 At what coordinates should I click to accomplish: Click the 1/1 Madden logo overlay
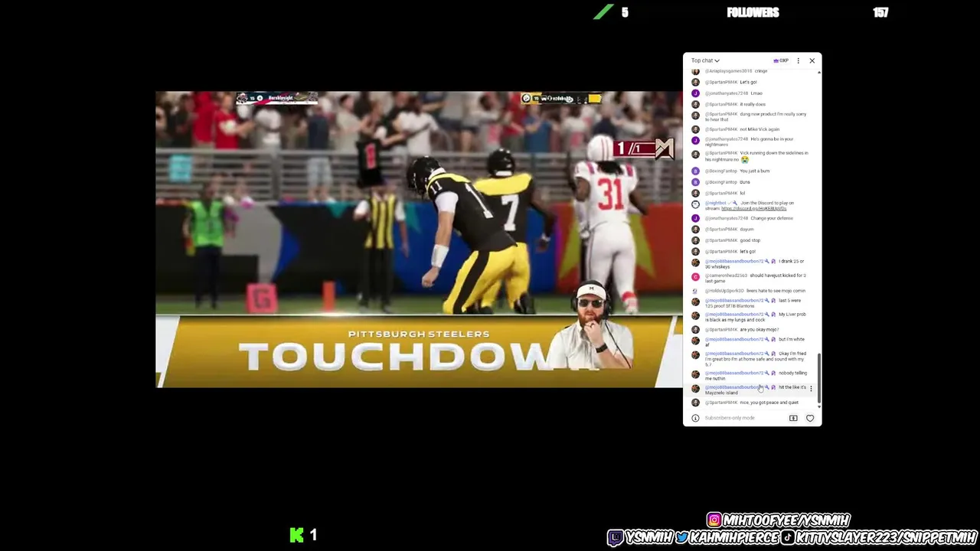(x=643, y=148)
